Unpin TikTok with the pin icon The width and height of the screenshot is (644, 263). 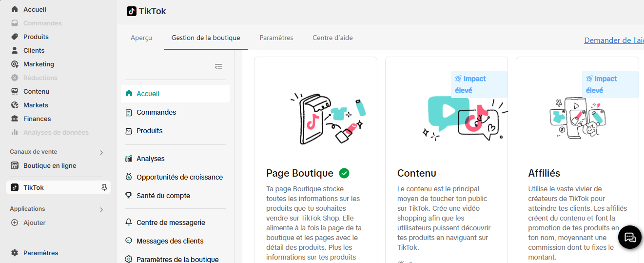[104, 187]
